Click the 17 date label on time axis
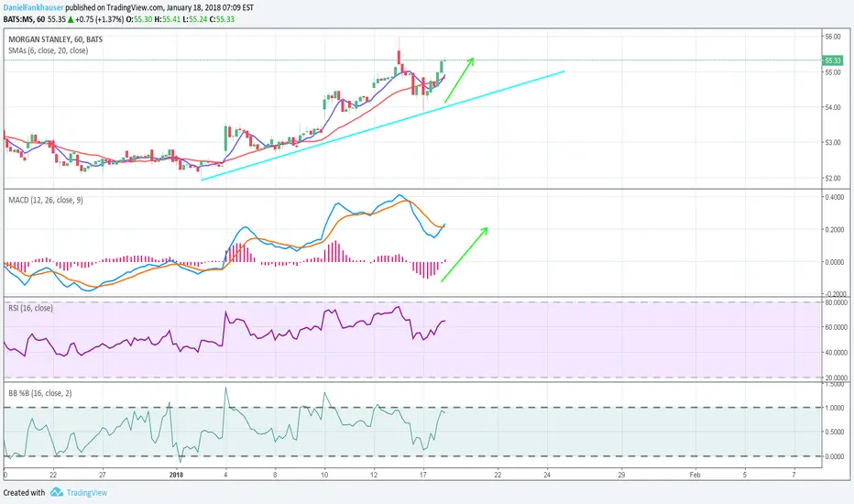The image size is (854, 504). (423, 475)
